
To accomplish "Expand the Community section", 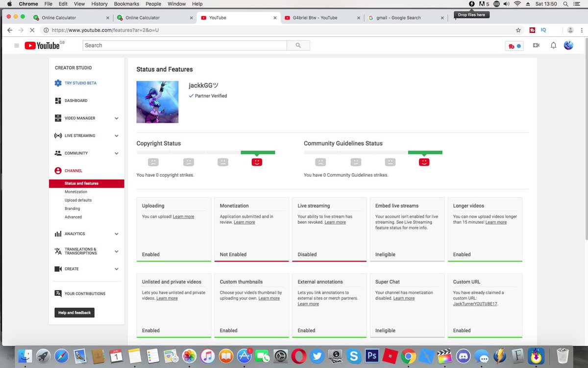I will click(117, 154).
